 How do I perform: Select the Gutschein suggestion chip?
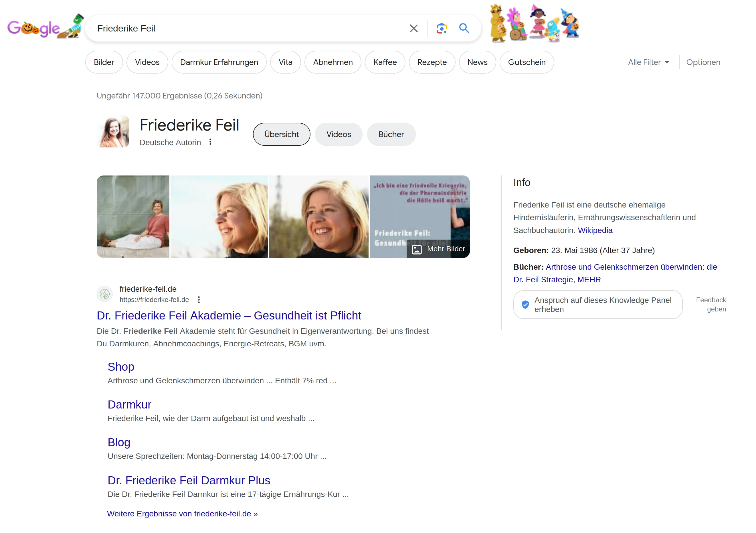(x=527, y=62)
